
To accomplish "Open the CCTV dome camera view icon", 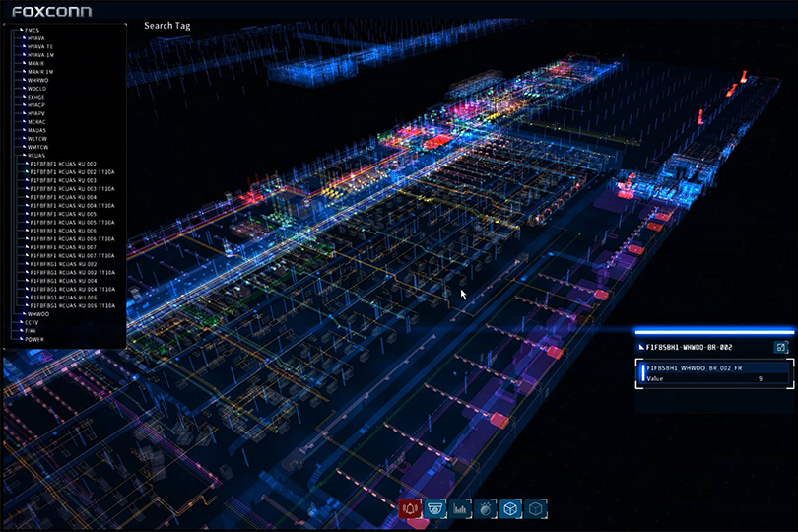I will point(435,508).
